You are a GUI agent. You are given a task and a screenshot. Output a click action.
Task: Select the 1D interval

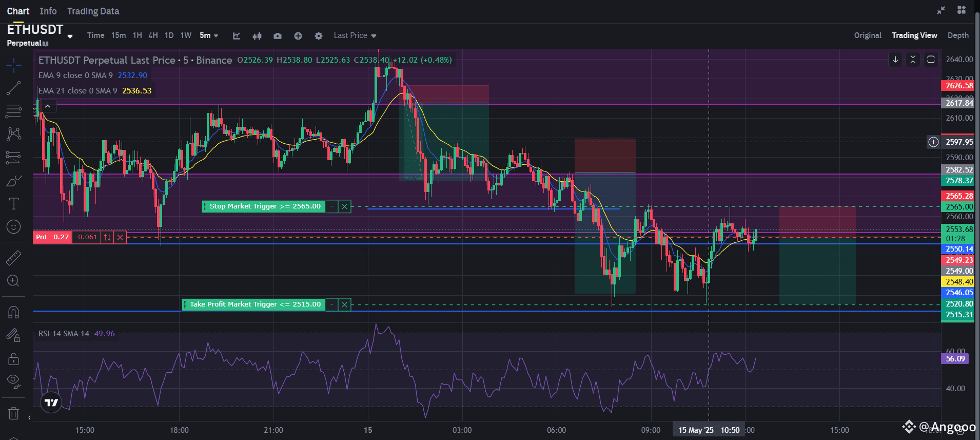(x=169, y=35)
